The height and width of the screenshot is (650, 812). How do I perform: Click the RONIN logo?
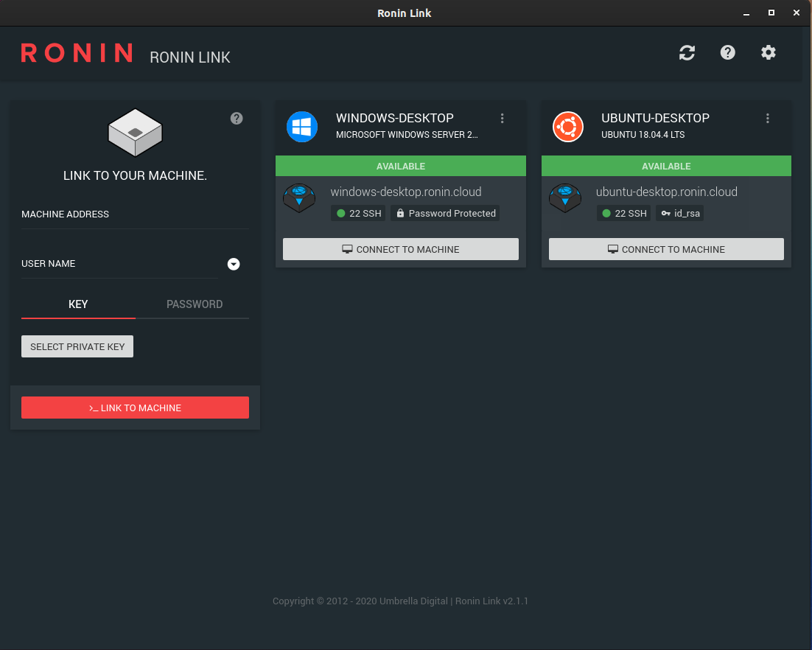tap(77, 53)
